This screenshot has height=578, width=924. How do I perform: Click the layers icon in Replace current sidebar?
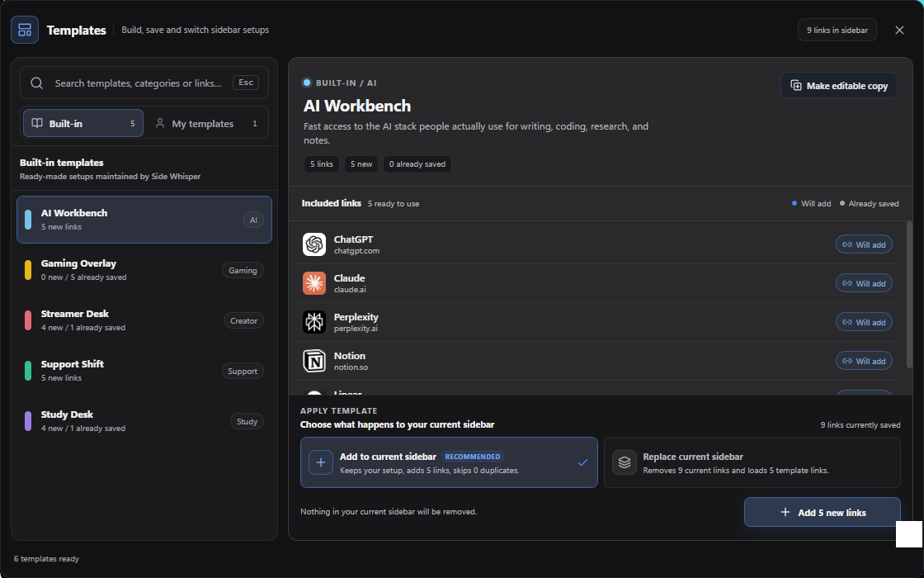(624, 462)
